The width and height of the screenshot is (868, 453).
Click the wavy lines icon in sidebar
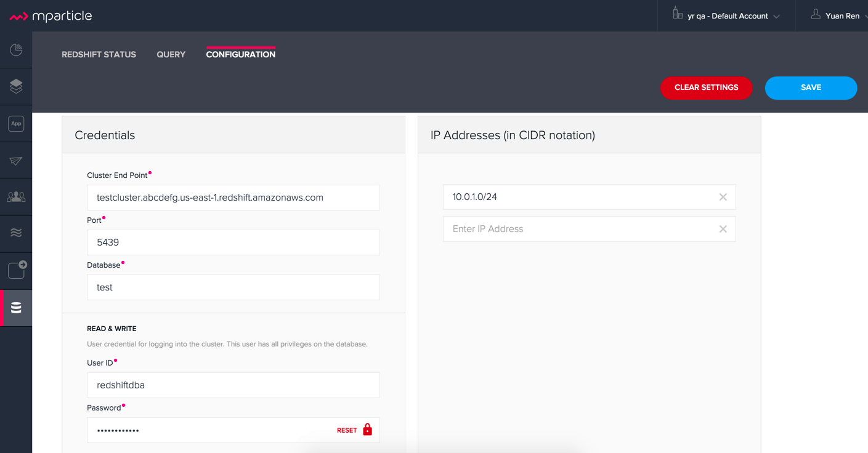click(16, 233)
